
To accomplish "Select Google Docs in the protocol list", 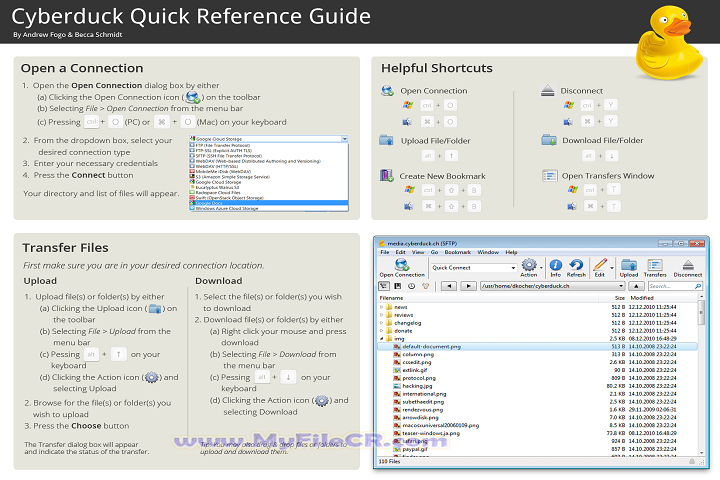I will click(x=269, y=203).
